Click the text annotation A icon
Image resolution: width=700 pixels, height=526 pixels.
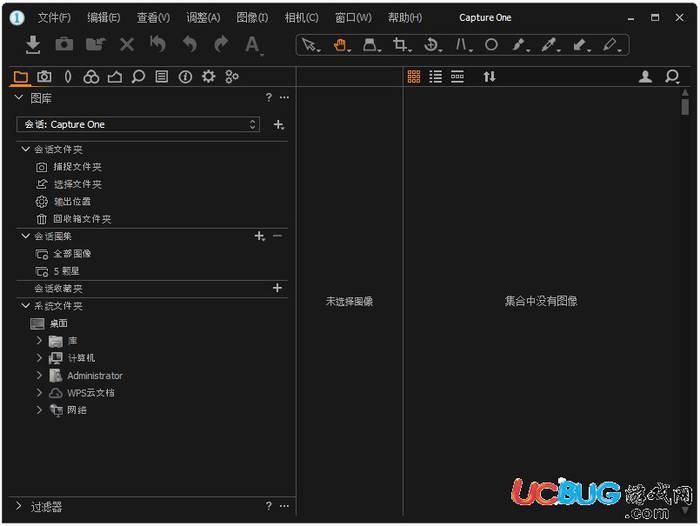click(253, 45)
